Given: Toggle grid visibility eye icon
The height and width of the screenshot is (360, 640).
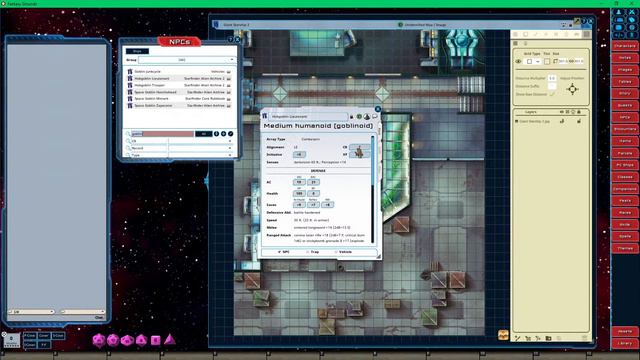Looking at the screenshot, I should pyautogui.click(x=518, y=61).
